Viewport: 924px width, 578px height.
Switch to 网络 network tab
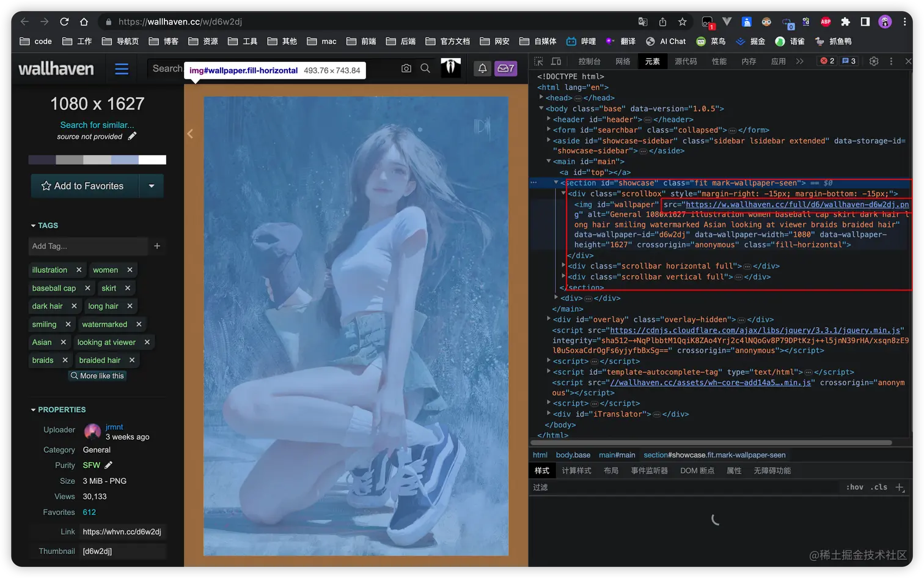(623, 61)
